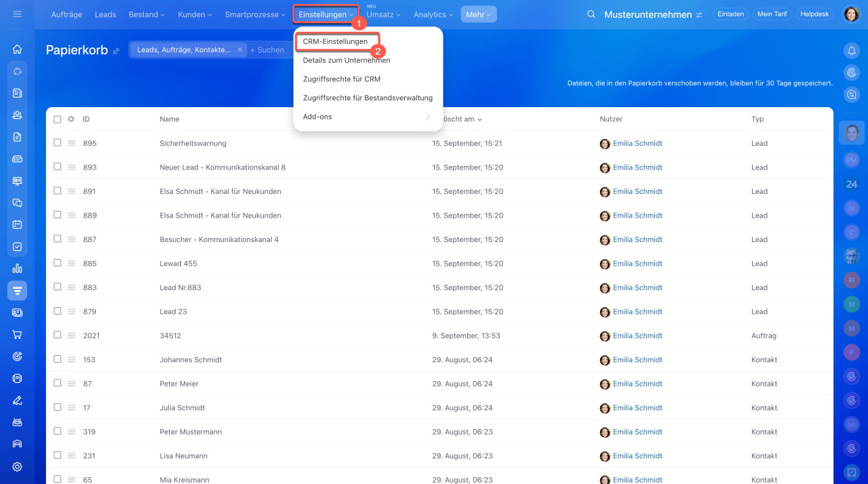This screenshot has height=484, width=868.
Task: Open the Aufträge tab
Action: tap(67, 14)
